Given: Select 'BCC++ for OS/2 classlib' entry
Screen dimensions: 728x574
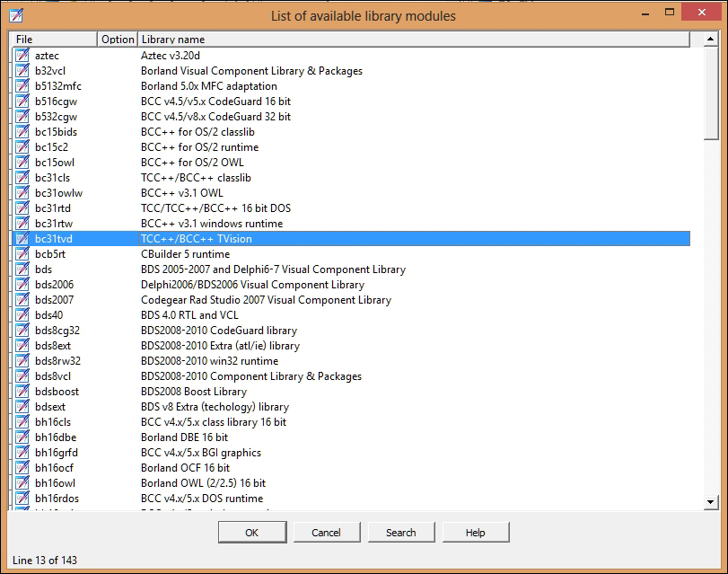Looking at the screenshot, I should tap(197, 132).
